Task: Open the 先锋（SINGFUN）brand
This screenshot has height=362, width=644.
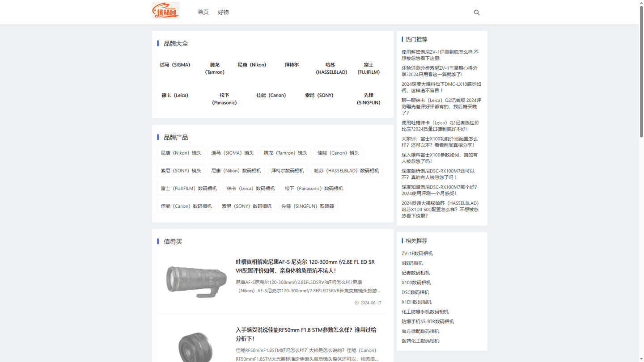Action: [369, 99]
